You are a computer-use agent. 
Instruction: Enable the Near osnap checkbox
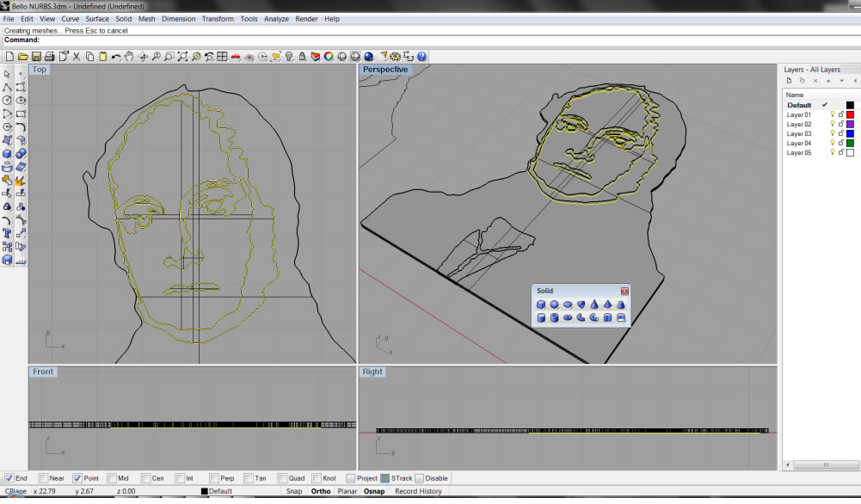(x=43, y=478)
